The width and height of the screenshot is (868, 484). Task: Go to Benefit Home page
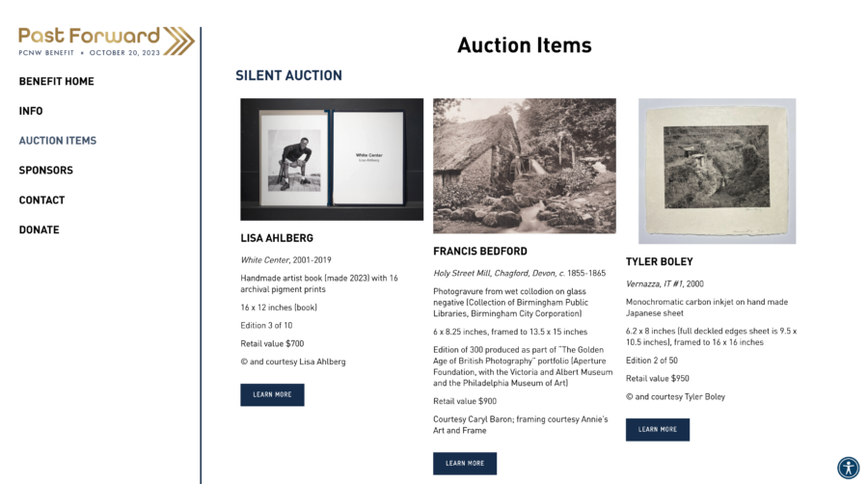57,81
